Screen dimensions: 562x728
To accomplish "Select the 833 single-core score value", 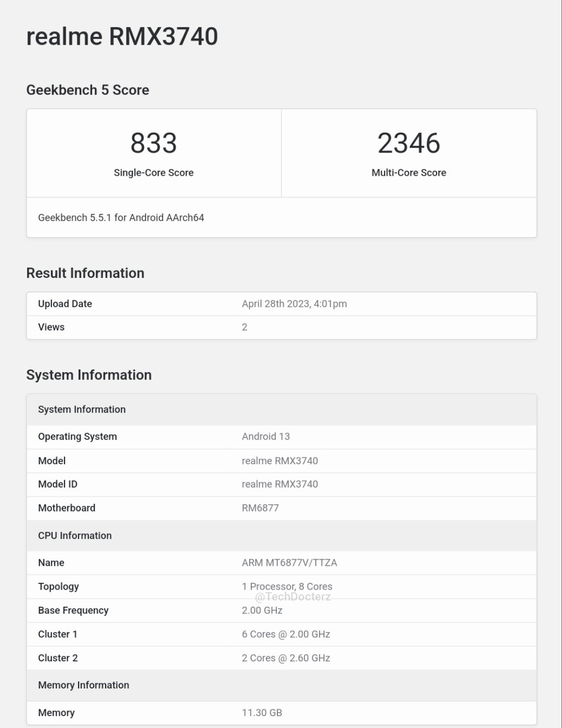I will click(x=154, y=143).
